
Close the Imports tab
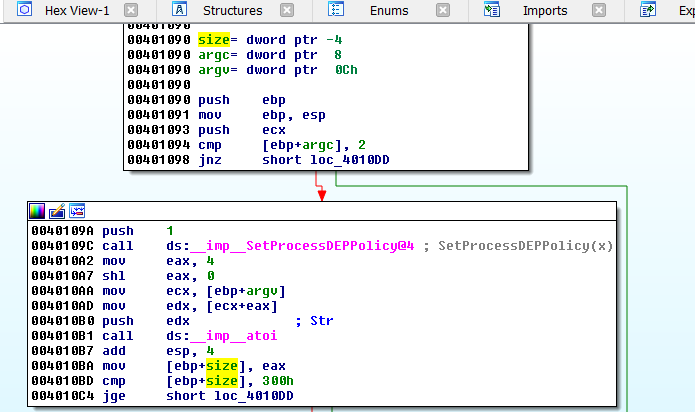point(600,11)
